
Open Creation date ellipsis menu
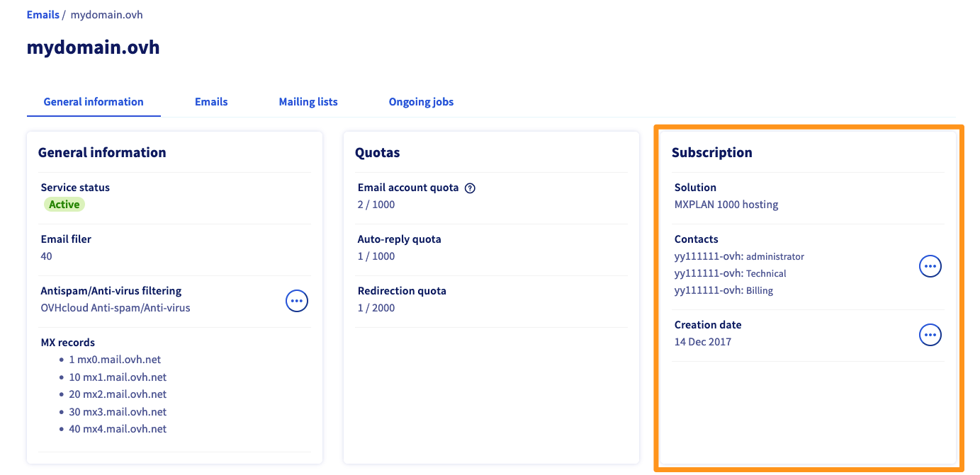930,335
